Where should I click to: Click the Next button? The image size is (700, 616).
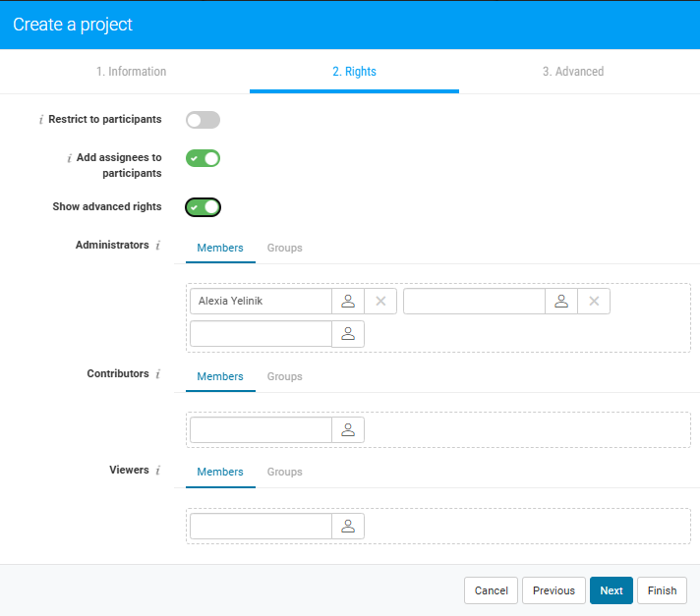click(x=611, y=590)
